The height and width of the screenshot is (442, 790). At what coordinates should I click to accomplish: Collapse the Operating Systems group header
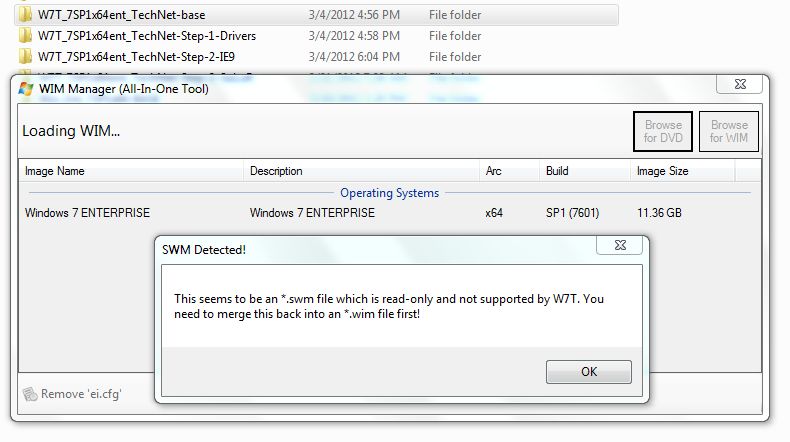click(x=389, y=193)
